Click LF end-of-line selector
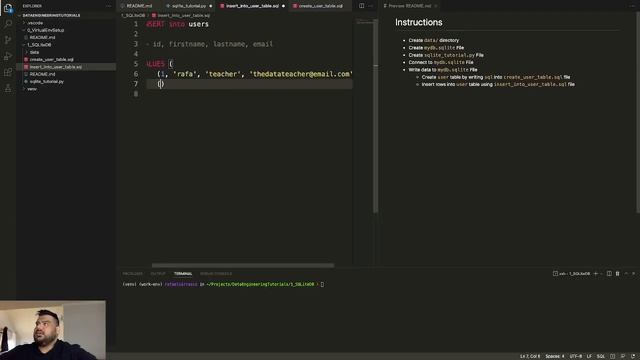This screenshot has width=640, height=360. click(x=589, y=356)
